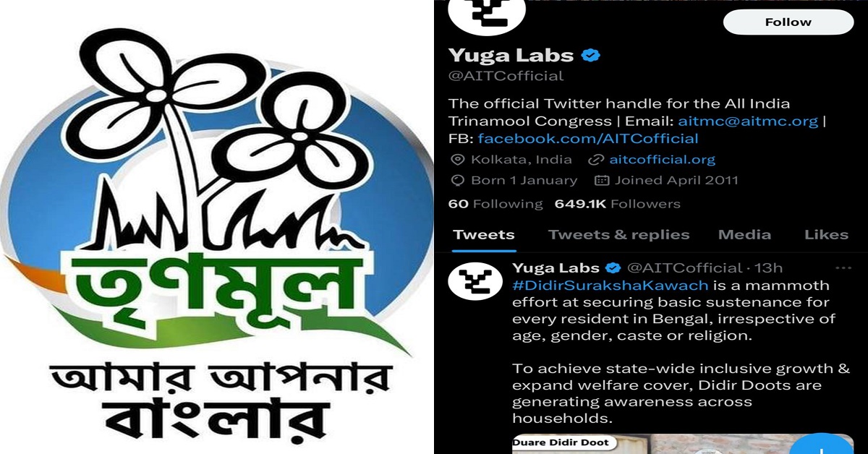Click the birthday balloon icon

[x=457, y=181]
